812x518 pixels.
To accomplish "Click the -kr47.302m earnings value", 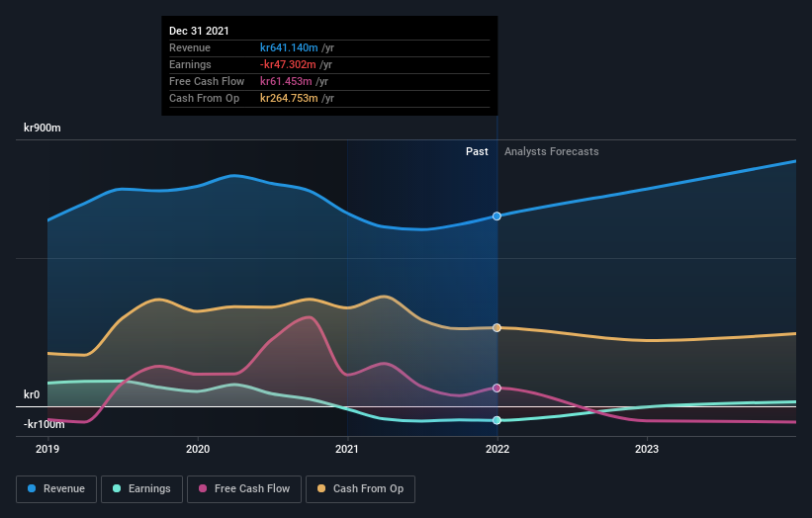I will click(x=288, y=64).
